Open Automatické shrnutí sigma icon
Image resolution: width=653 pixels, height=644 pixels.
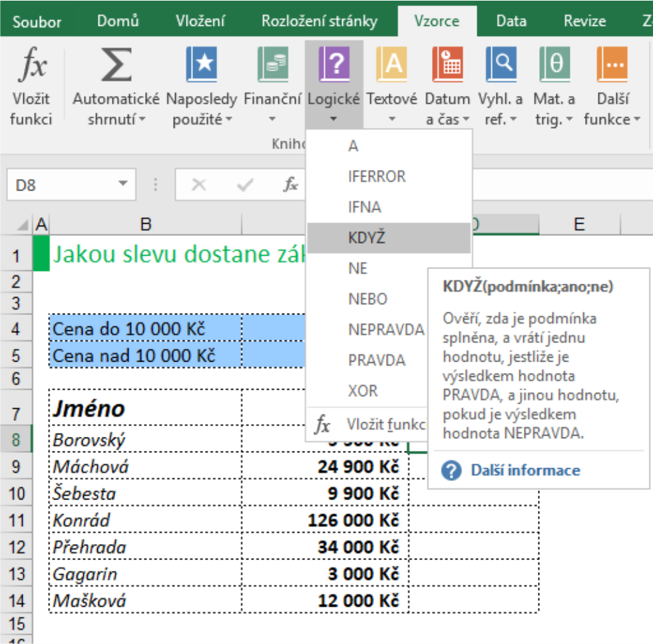(x=116, y=67)
